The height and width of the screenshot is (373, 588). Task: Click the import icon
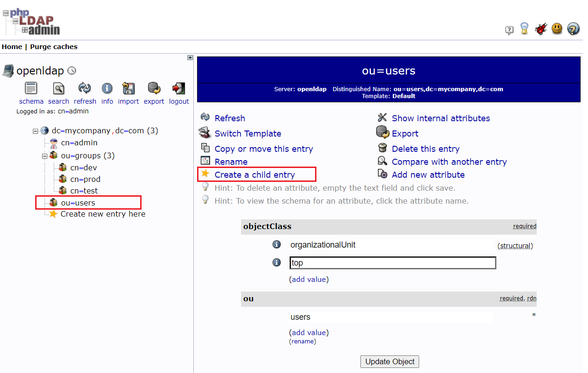click(x=128, y=88)
